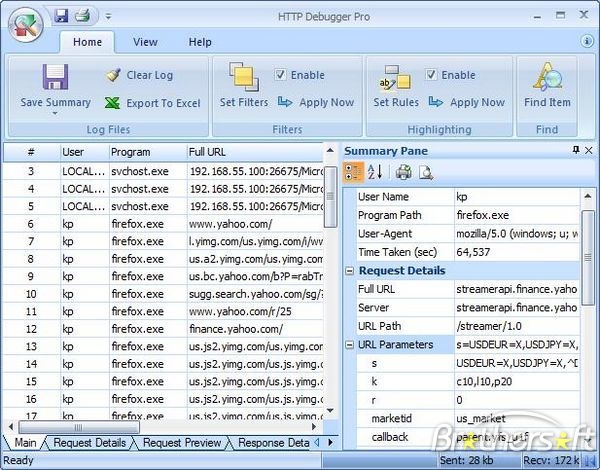Click Apply Now arrow icon in Filters

(285, 102)
